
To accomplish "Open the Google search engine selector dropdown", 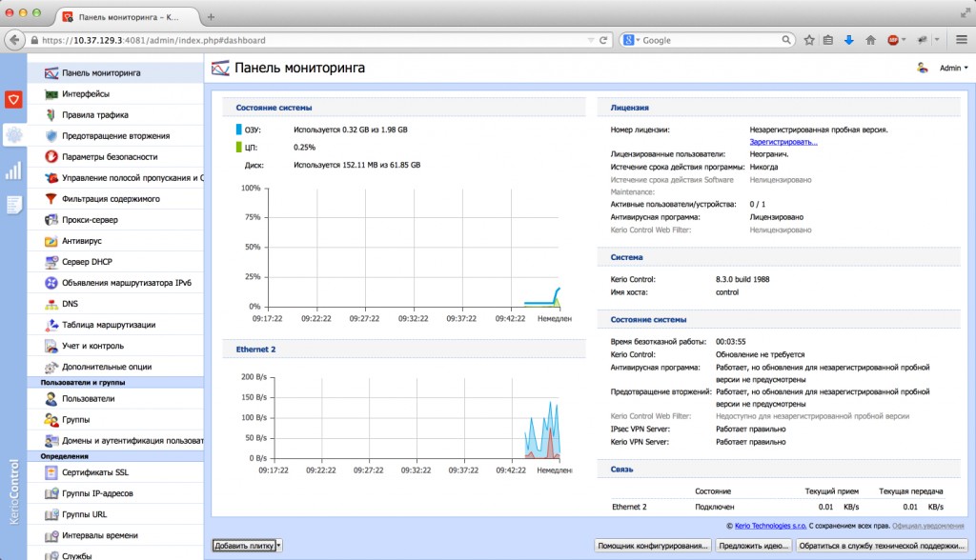I will 631,40.
